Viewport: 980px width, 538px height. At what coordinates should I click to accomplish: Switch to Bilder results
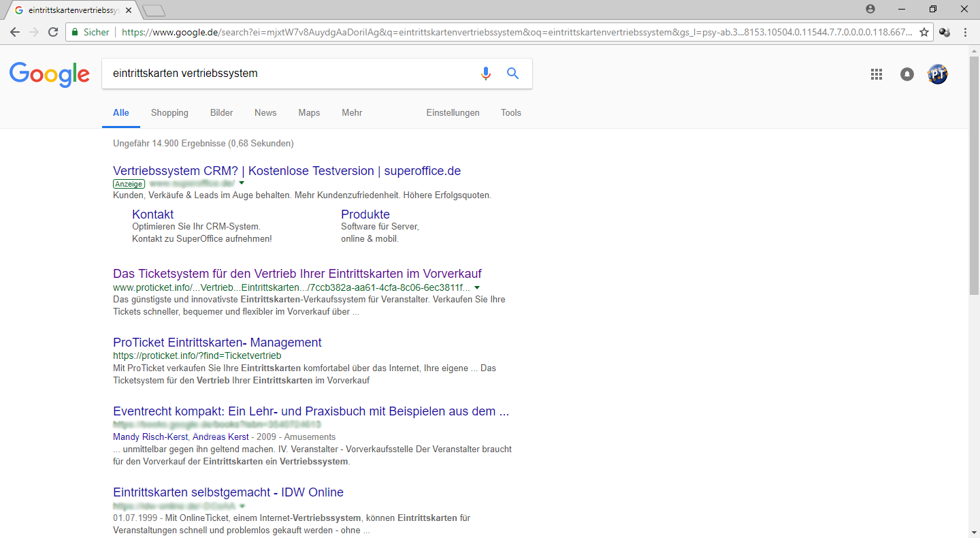coord(221,113)
